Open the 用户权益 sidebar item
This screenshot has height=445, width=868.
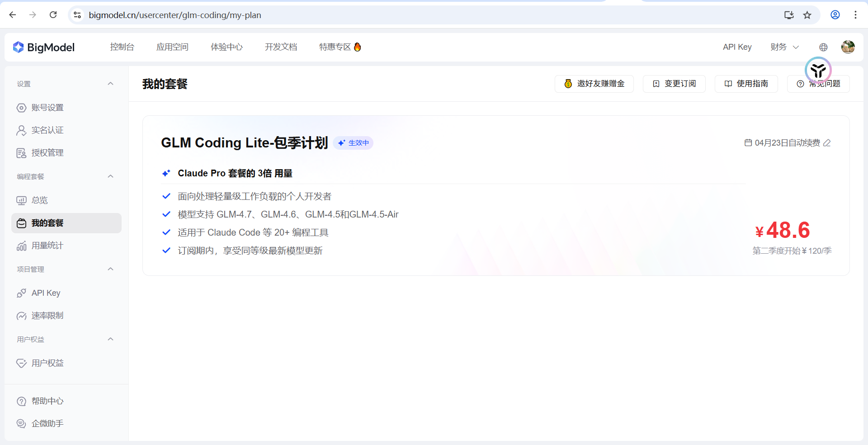[66, 363]
